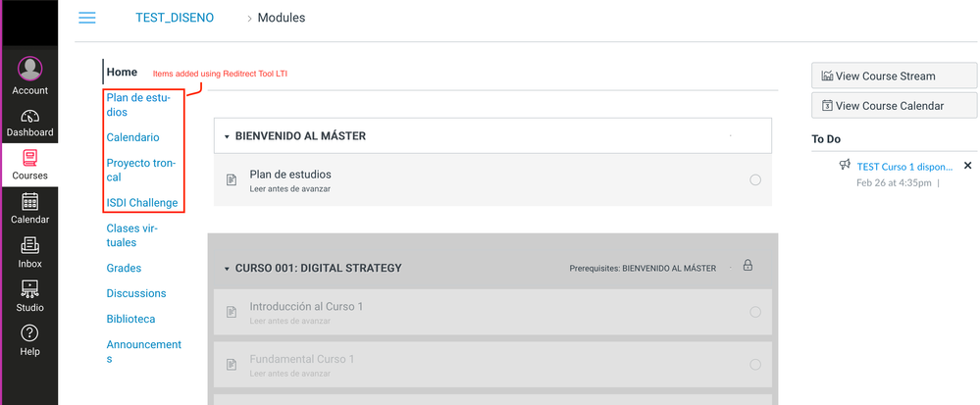Collapse the BIENVENIDO AL MÁSTER module

click(227, 137)
